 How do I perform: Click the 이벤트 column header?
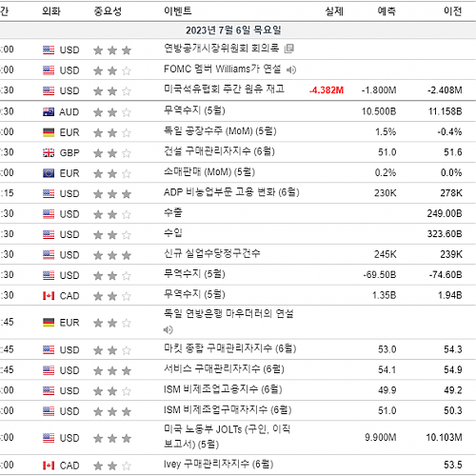tap(178, 11)
